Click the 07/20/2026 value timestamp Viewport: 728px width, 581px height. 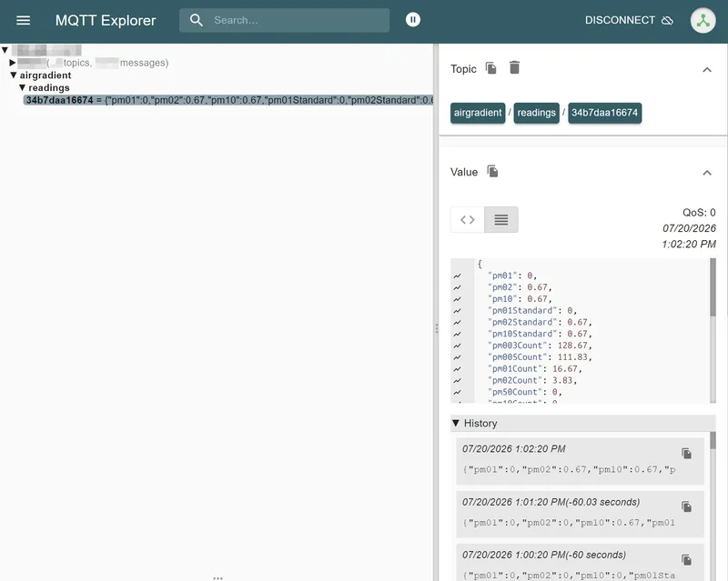point(689,228)
